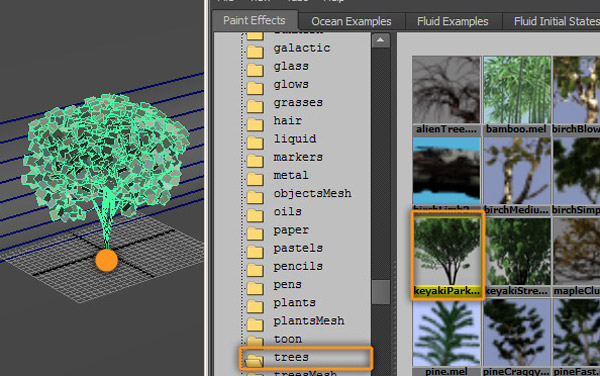The height and width of the screenshot is (376, 600).
Task: Open the plantsMesh folder icon
Action: (x=255, y=324)
